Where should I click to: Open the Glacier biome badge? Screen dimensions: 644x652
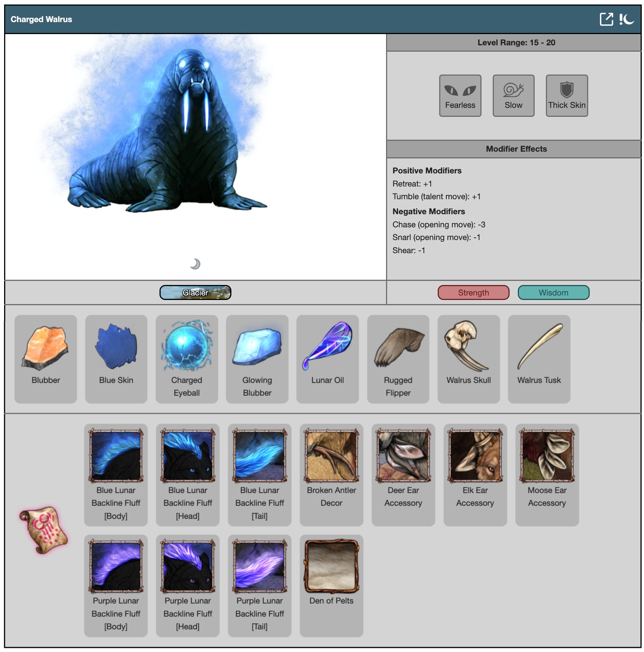coord(195,292)
